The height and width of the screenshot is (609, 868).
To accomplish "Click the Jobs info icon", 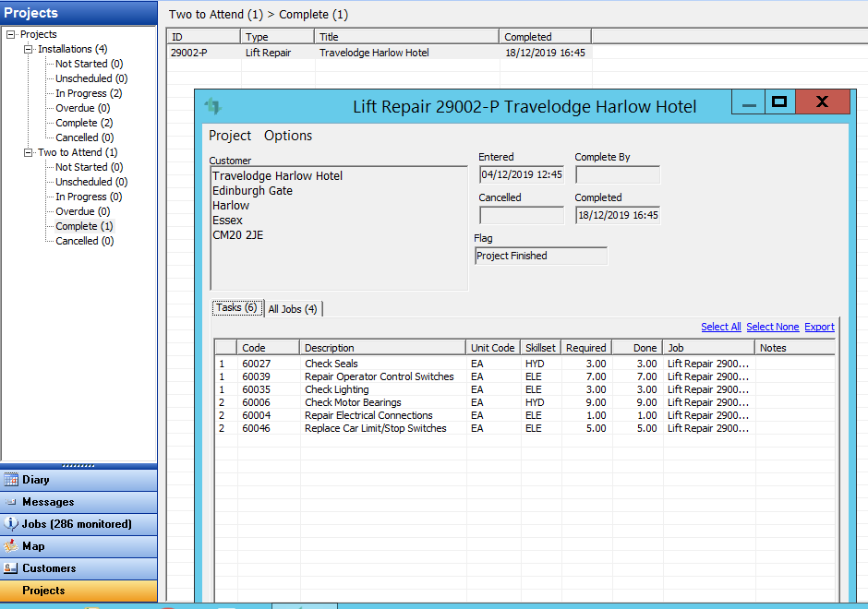I will [x=11, y=524].
